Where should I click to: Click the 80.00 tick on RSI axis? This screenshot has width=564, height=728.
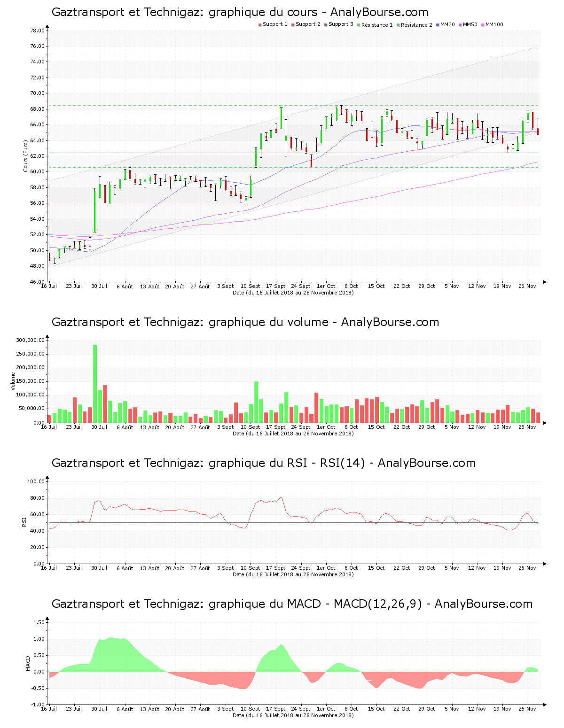[x=37, y=498]
